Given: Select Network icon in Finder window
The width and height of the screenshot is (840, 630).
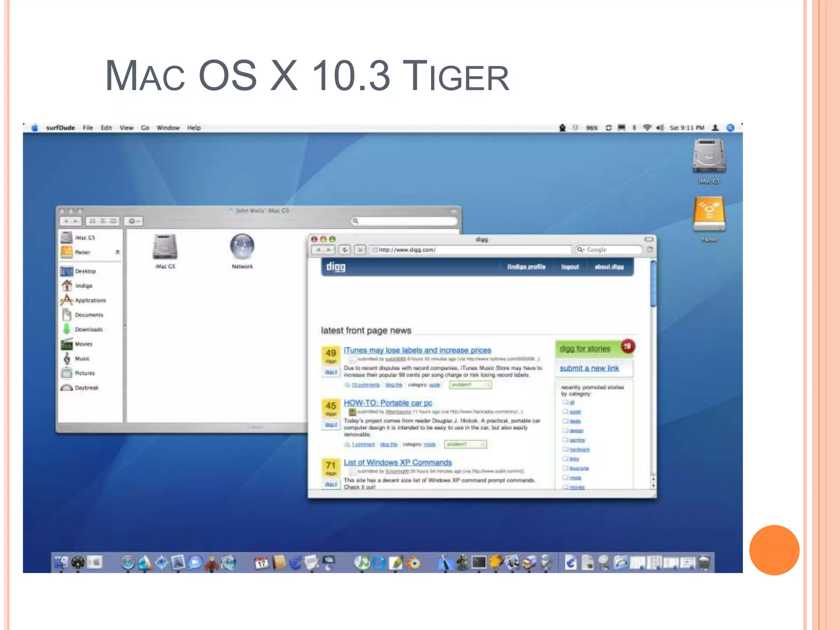Looking at the screenshot, I should pos(242,251).
